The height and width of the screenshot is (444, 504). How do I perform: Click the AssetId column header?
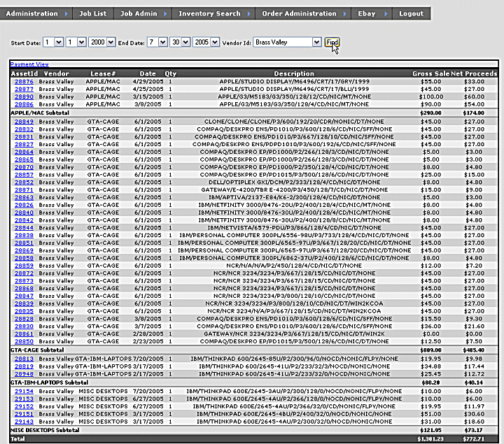tap(24, 73)
